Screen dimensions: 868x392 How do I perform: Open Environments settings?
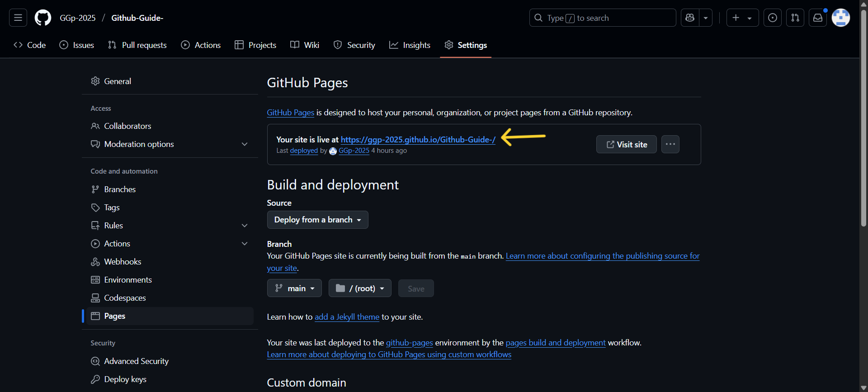coord(170,279)
